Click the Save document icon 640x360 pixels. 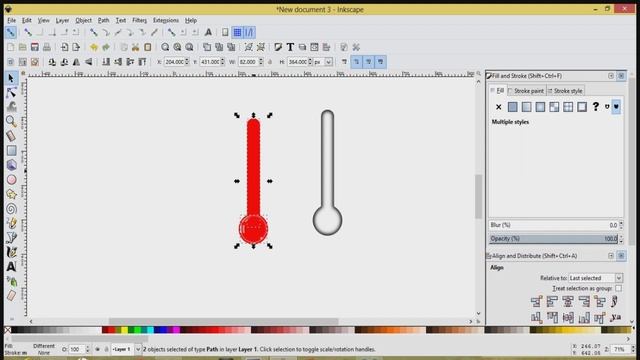pyautogui.click(x=35, y=47)
